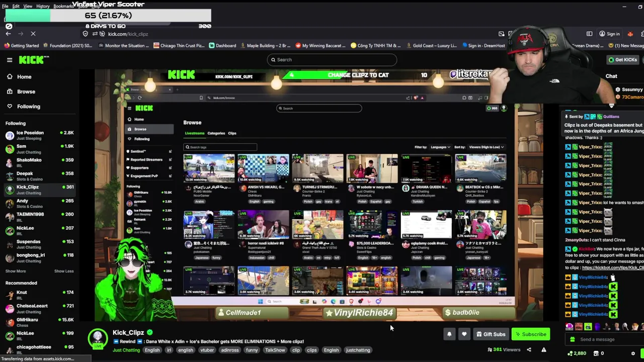Click the kickbot tips link in chat
Image resolution: width=644 pixels, height=362 pixels.
(613, 268)
